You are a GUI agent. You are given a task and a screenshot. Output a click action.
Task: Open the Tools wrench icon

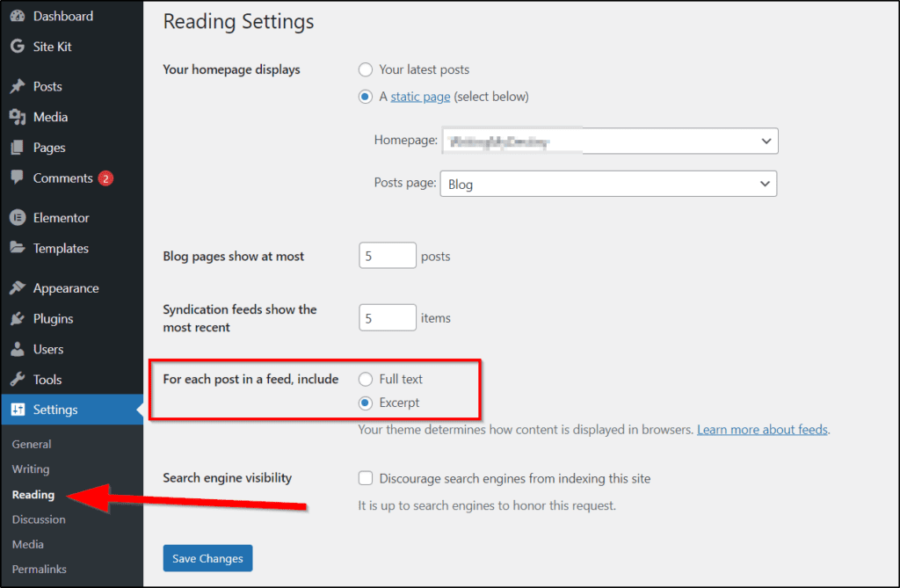[18, 380]
